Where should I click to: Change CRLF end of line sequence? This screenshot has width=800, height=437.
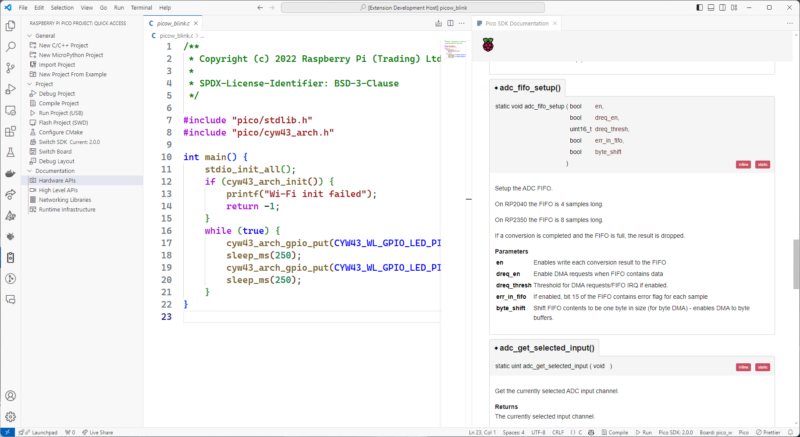[558, 432]
